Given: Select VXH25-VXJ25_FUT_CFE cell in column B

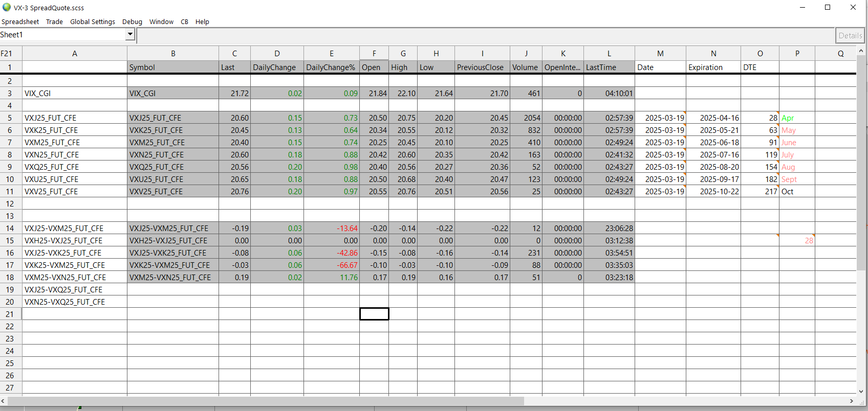Looking at the screenshot, I should (173, 240).
